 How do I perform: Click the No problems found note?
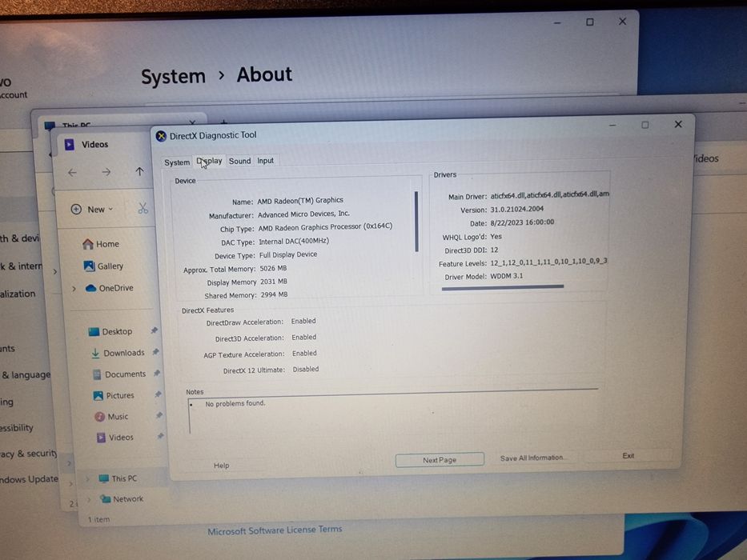click(235, 403)
